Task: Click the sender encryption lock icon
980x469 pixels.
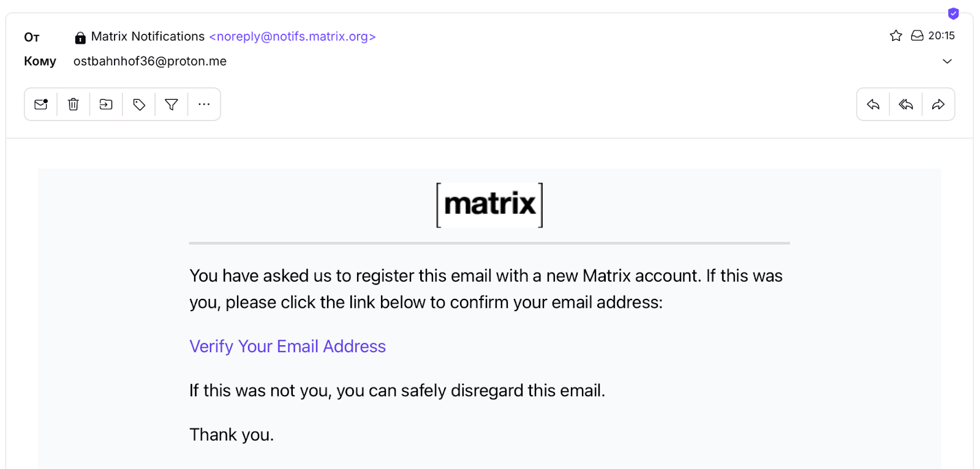Action: click(x=80, y=38)
